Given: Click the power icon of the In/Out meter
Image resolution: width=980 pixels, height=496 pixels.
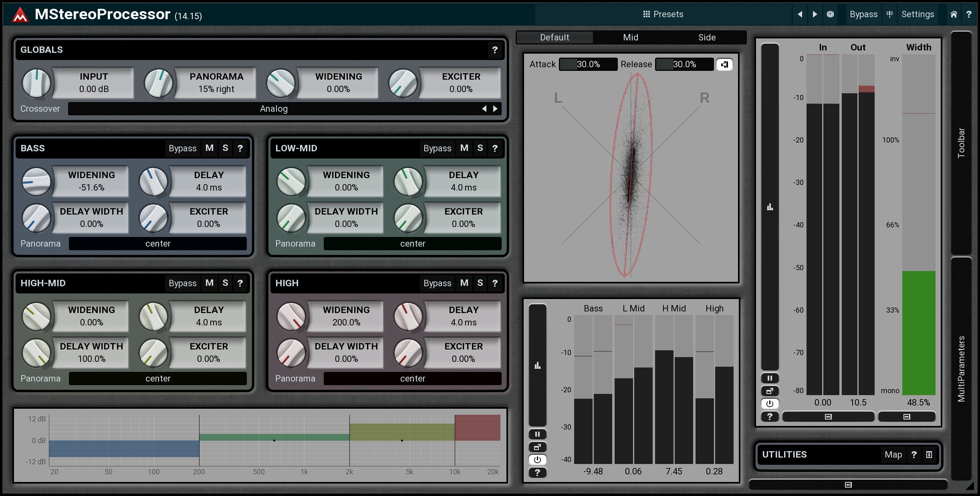Looking at the screenshot, I should (770, 404).
